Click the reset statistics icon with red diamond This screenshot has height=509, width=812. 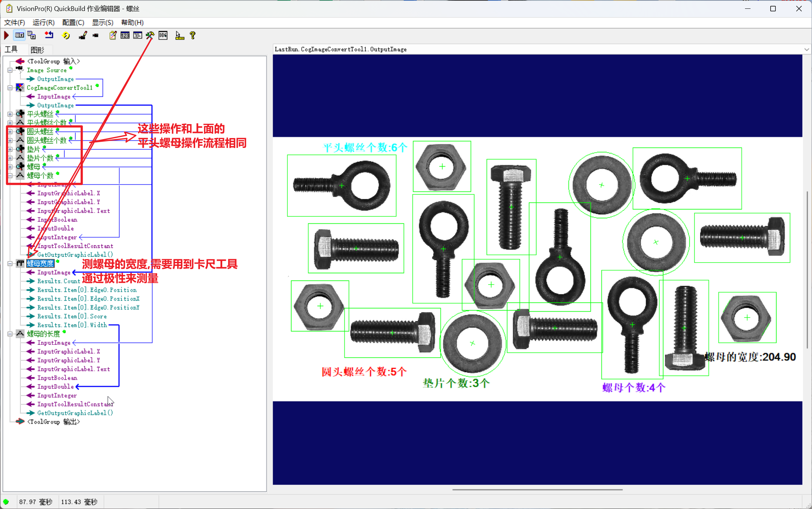click(49, 36)
